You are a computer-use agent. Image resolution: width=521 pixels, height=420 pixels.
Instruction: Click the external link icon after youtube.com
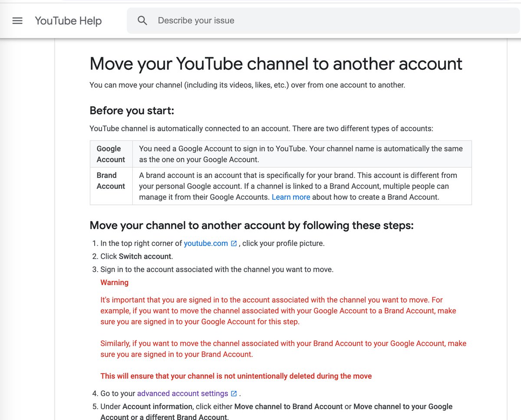point(234,243)
